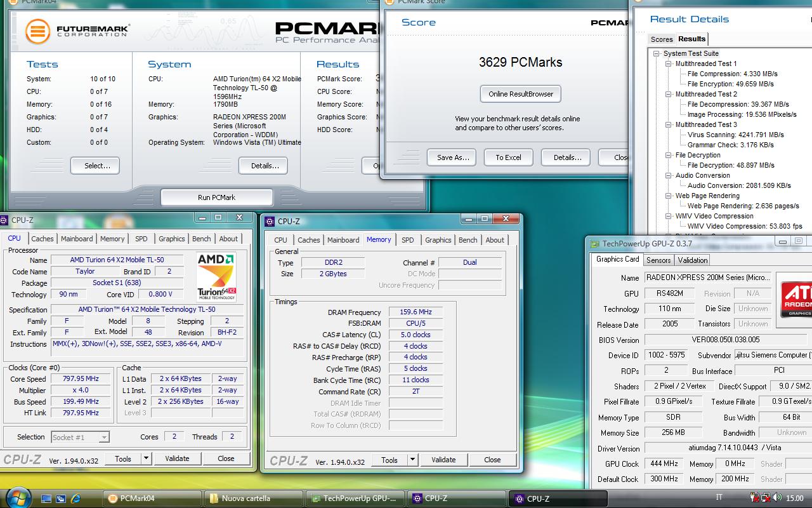This screenshot has height=508, width=812.
Task: Collapse the Web Page Rendering node
Action: click(x=669, y=196)
